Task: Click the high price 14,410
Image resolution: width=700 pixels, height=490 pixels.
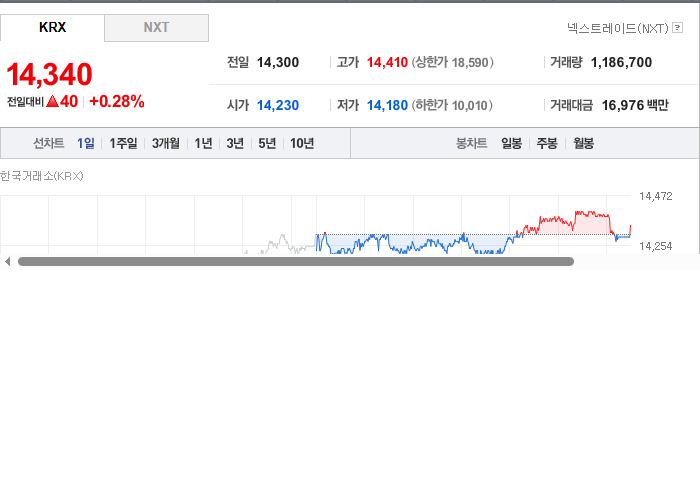Action: tap(387, 62)
